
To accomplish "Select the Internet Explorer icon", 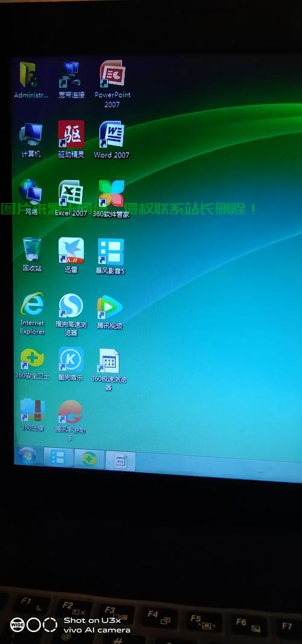I will pos(33,304).
